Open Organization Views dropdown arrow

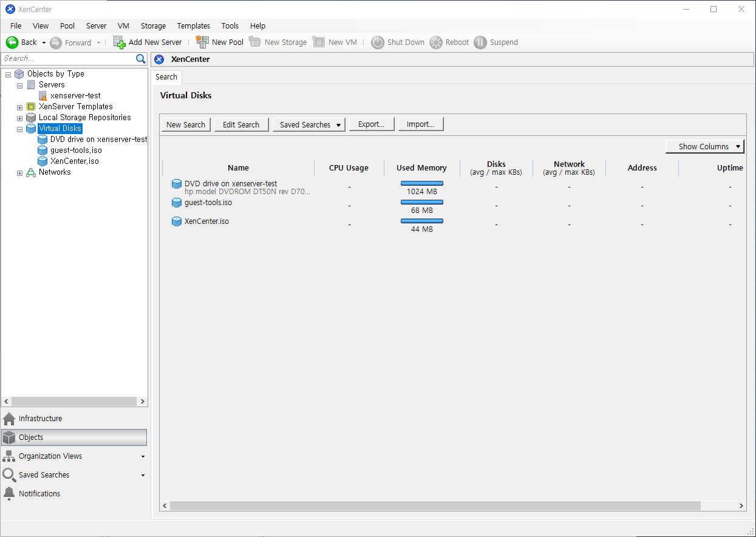[143, 456]
